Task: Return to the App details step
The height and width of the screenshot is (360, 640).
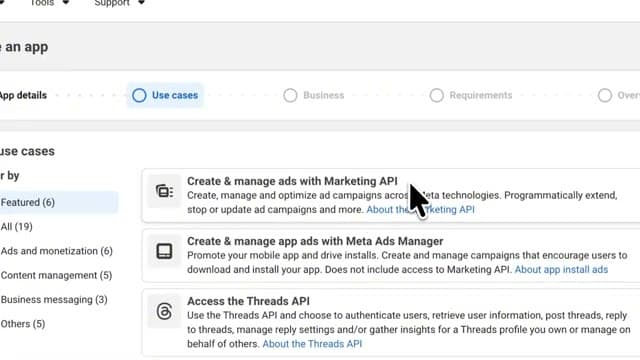Action: 23,95
